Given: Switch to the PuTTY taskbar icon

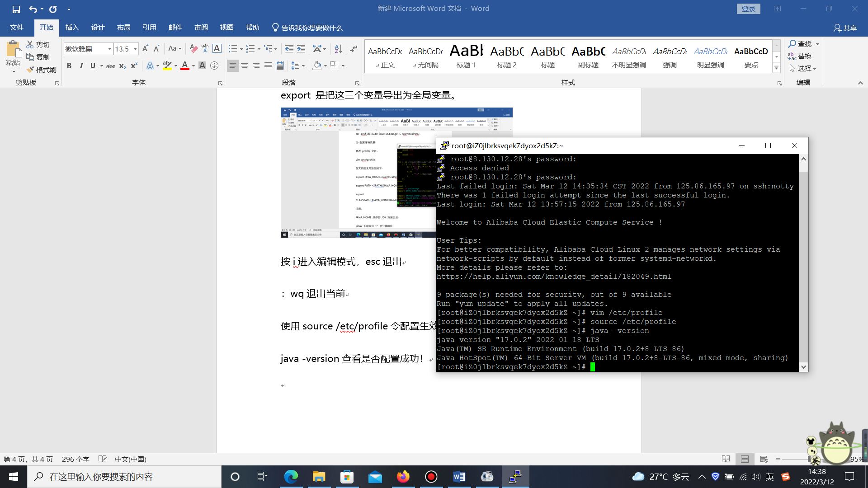Looking at the screenshot, I should pos(515,477).
